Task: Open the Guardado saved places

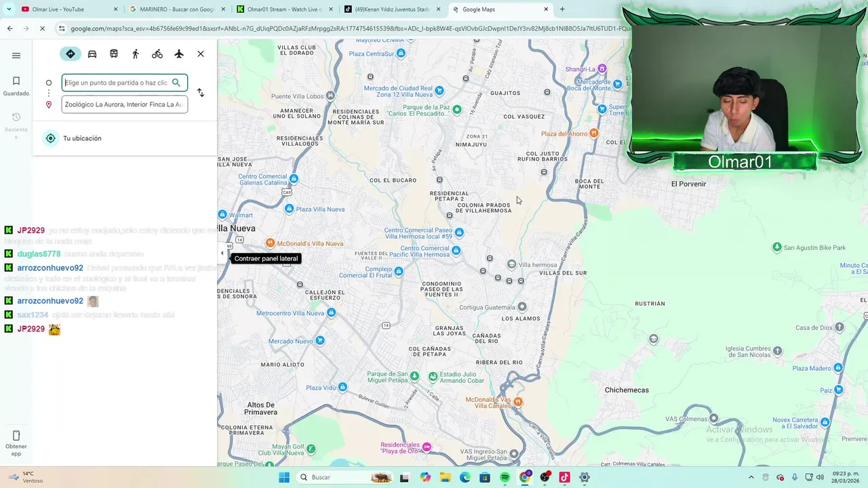Action: click(16, 86)
